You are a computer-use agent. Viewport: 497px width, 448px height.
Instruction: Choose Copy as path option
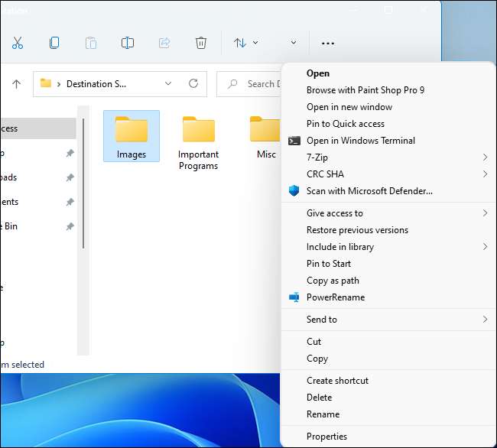[333, 281]
